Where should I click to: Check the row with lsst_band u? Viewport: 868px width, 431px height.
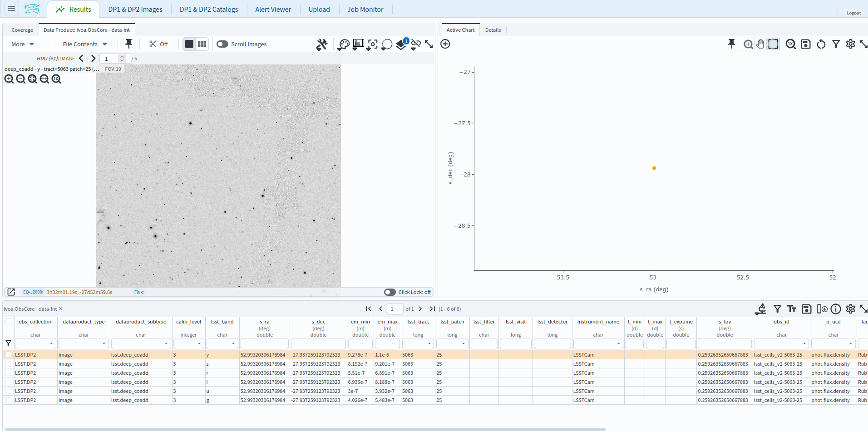[8, 391]
